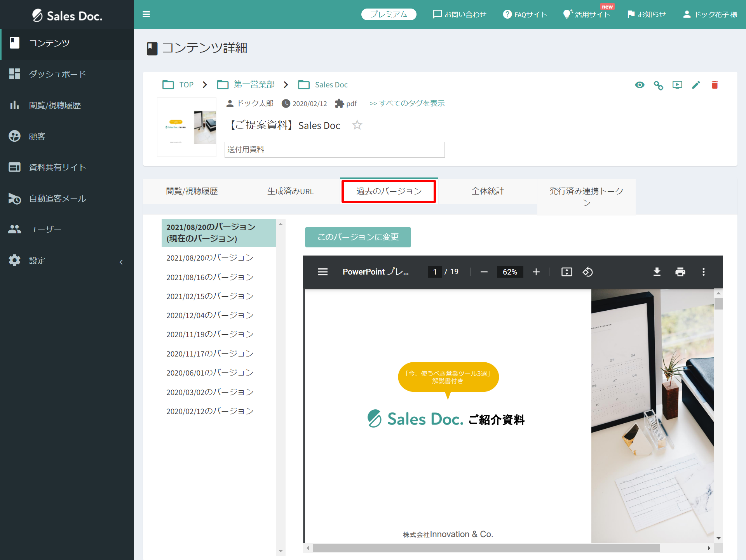This screenshot has width=746, height=560.
Task: Delete the content via the red trash icon
Action: [x=715, y=85]
